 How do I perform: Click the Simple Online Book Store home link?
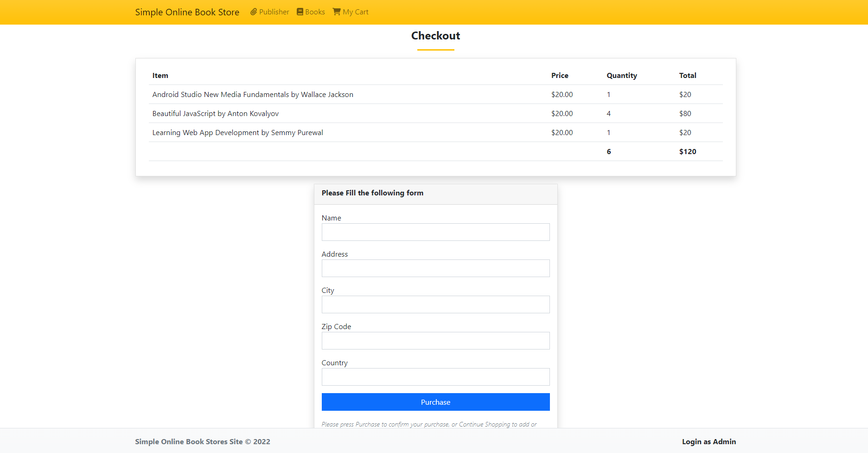tap(187, 12)
